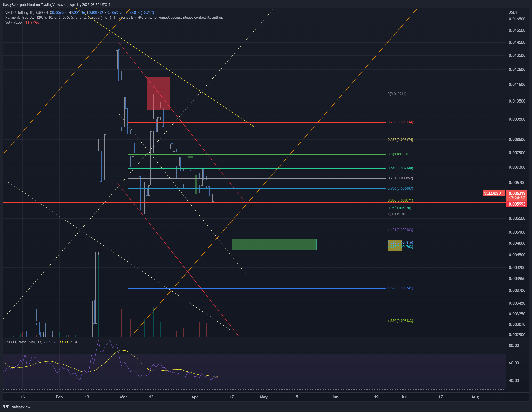Screen dimensions: 532x412
Task: Select the RSI (14, close, SMA, 14, 2) legend
Action: pos(26,342)
